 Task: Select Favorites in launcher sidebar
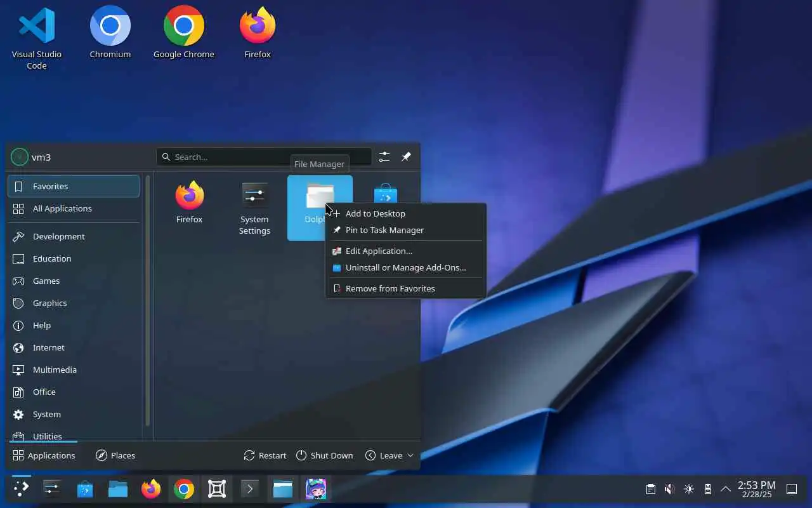coord(74,186)
